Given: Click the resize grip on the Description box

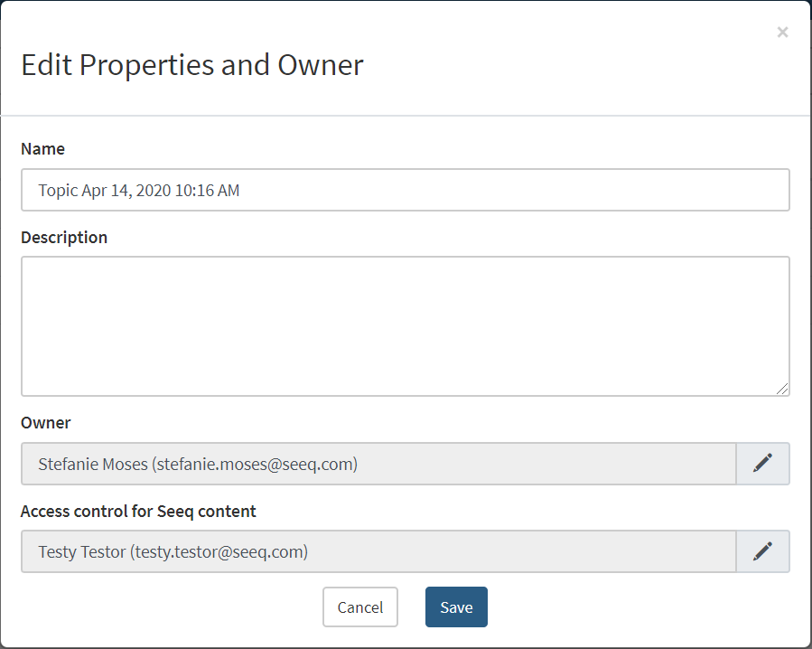Looking at the screenshot, I should pos(782,389).
